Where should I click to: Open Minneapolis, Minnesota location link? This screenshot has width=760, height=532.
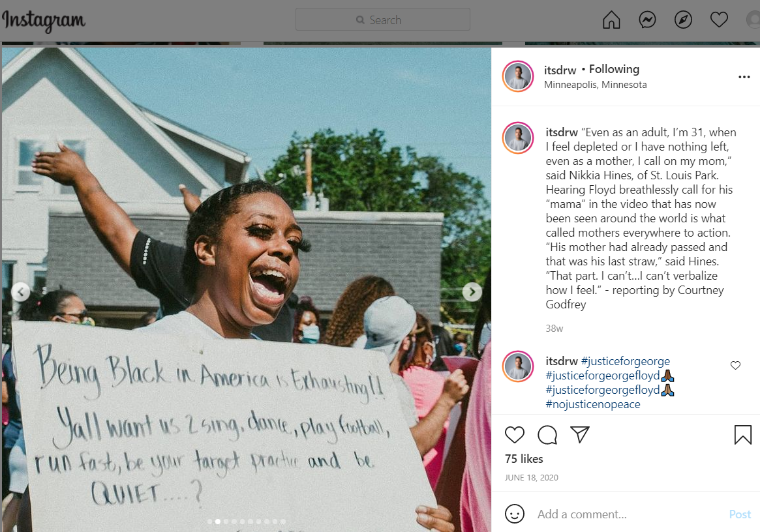point(595,85)
